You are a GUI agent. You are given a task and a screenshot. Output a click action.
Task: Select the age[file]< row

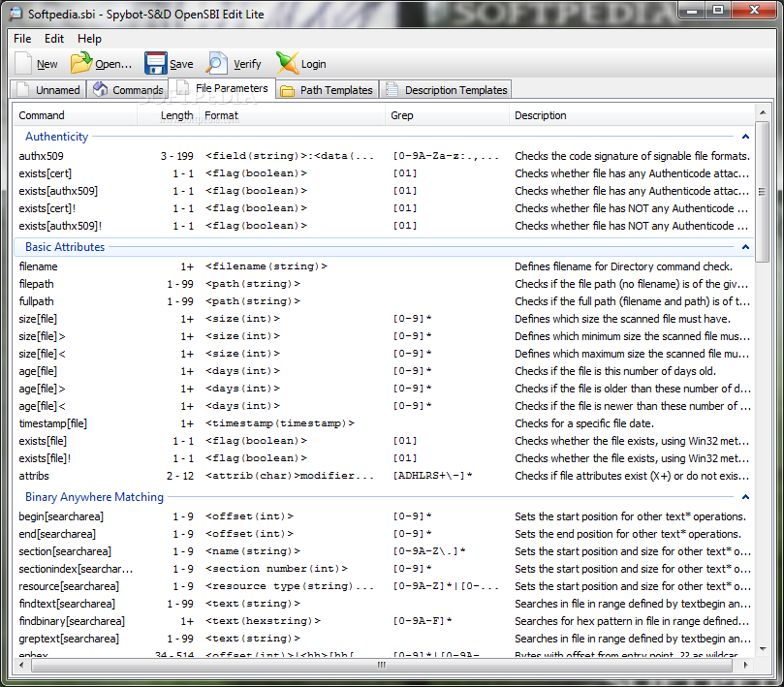[x=384, y=406]
